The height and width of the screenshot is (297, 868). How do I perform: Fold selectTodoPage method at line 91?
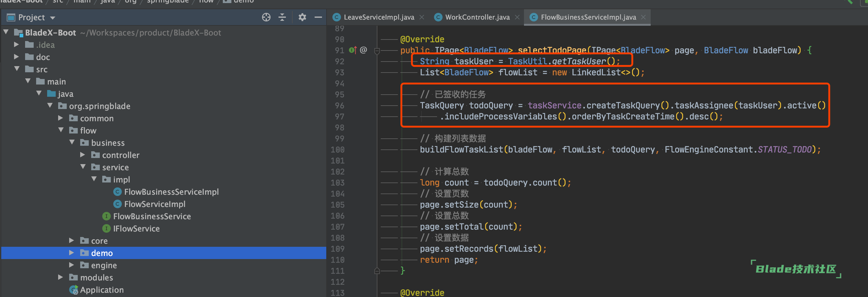(377, 51)
